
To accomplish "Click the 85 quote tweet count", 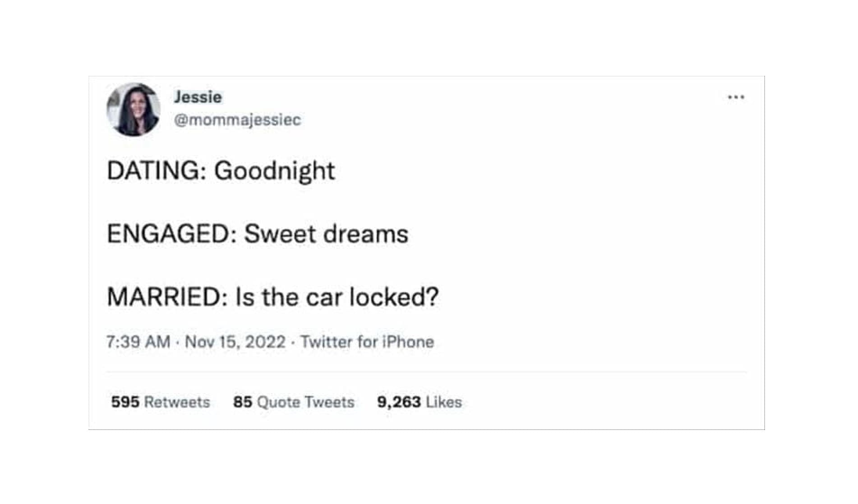I will [242, 402].
